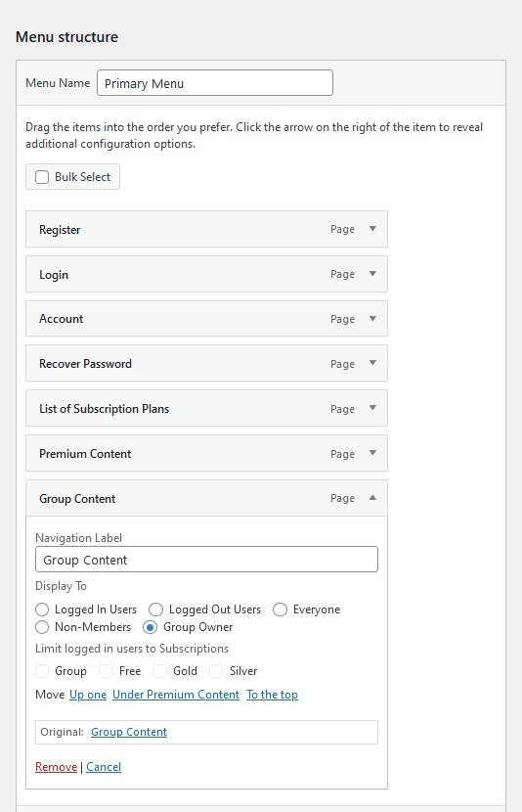Focus the Menu Name input field
This screenshot has width=522, height=812.
(x=215, y=83)
